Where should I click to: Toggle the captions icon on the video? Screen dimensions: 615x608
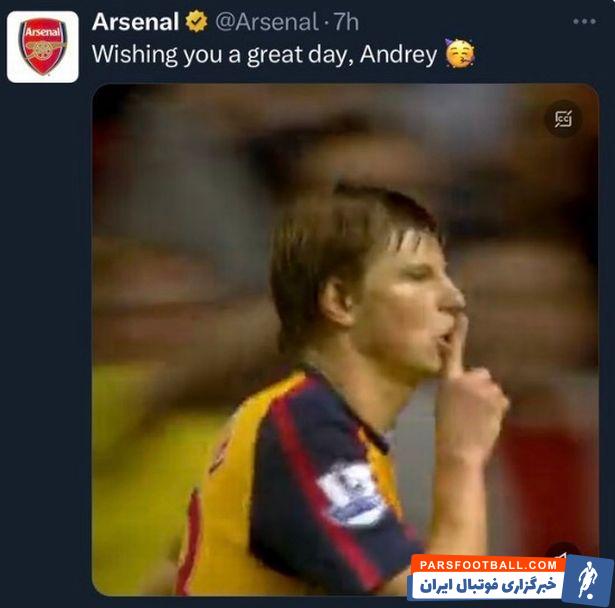pyautogui.click(x=563, y=118)
